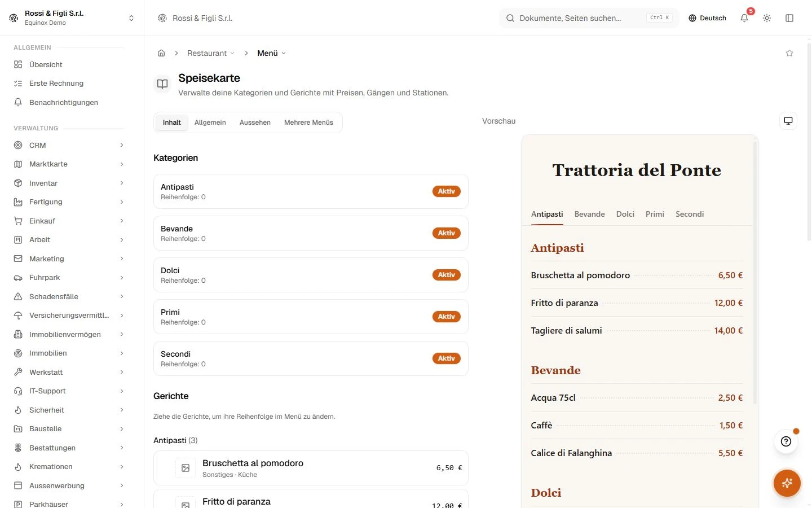The height and width of the screenshot is (508, 812).
Task: Open the Rossi & Figli company switcher
Action: 72,18
